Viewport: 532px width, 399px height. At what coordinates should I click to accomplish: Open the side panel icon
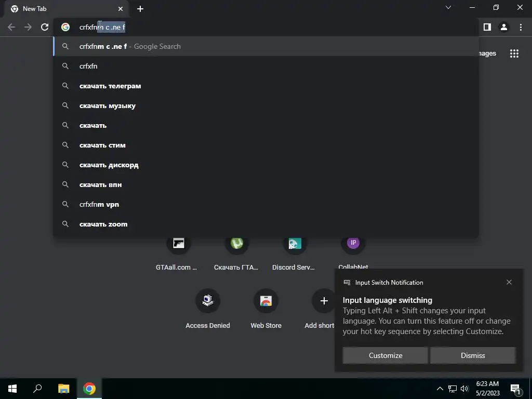[487, 27]
